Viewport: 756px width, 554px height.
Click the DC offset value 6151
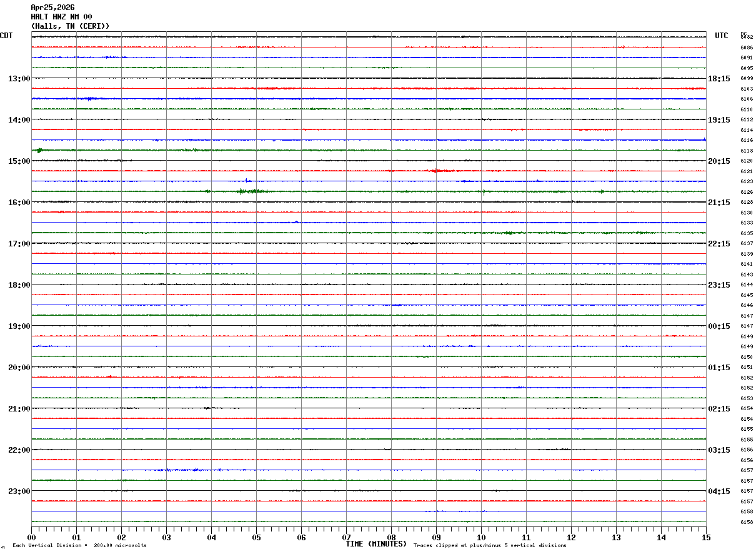(x=747, y=368)
